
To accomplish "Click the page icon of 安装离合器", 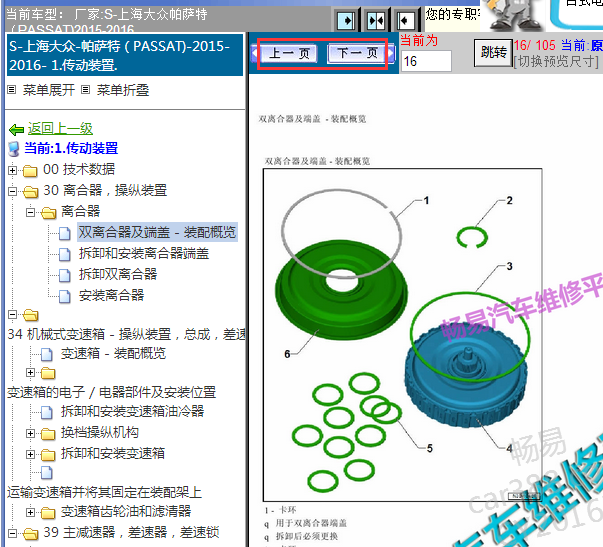I will (64, 296).
